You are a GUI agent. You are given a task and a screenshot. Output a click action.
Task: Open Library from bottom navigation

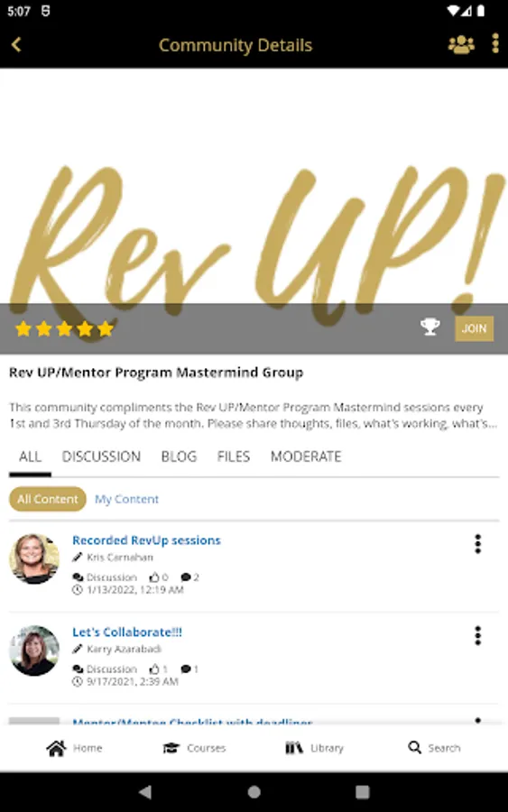tap(314, 748)
